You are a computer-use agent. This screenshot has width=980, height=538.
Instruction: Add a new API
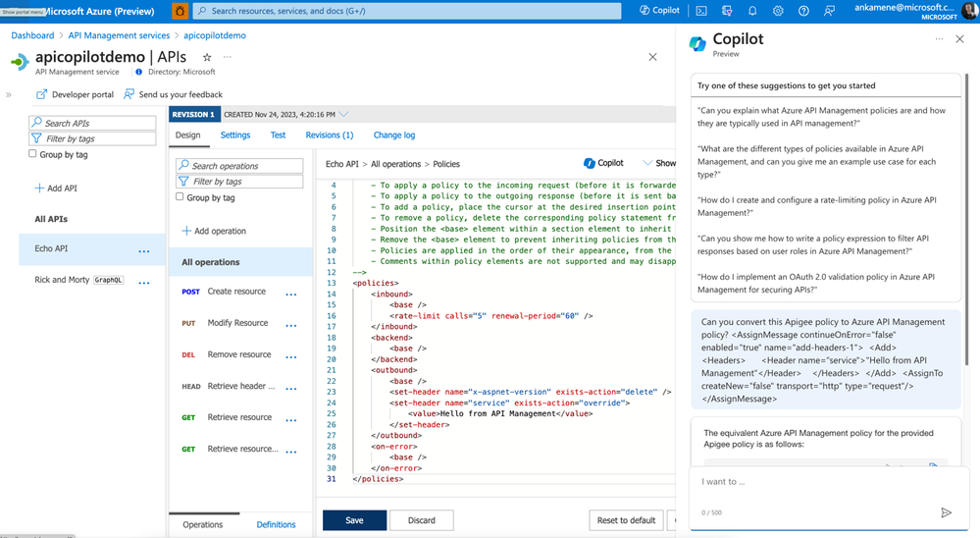coord(56,188)
